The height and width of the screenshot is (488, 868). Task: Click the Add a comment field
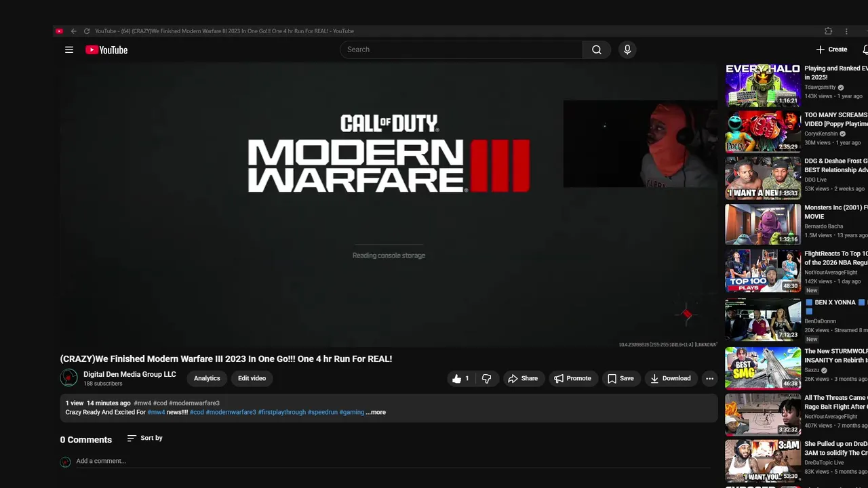(x=393, y=462)
